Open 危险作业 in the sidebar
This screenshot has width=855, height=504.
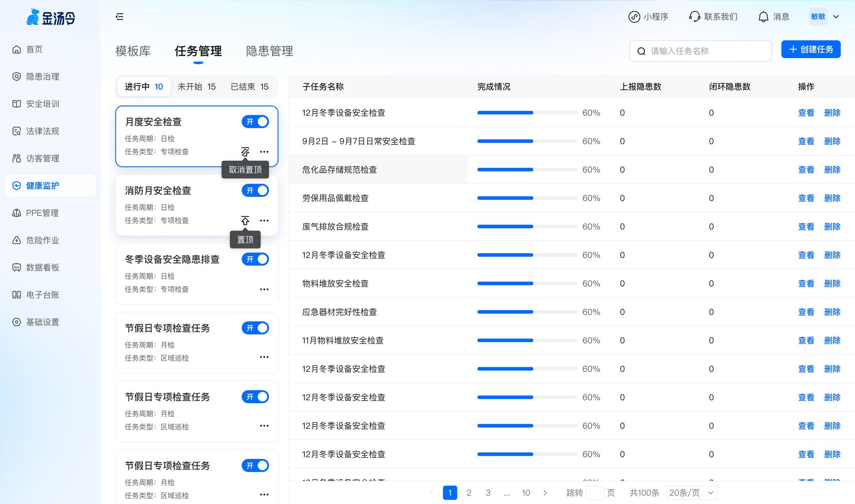(x=42, y=240)
